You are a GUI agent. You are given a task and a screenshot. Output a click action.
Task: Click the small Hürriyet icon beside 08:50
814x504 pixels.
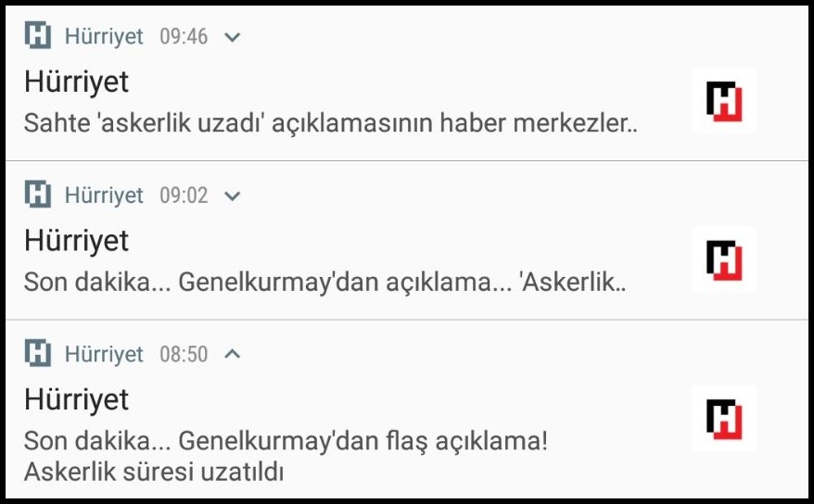click(38, 354)
